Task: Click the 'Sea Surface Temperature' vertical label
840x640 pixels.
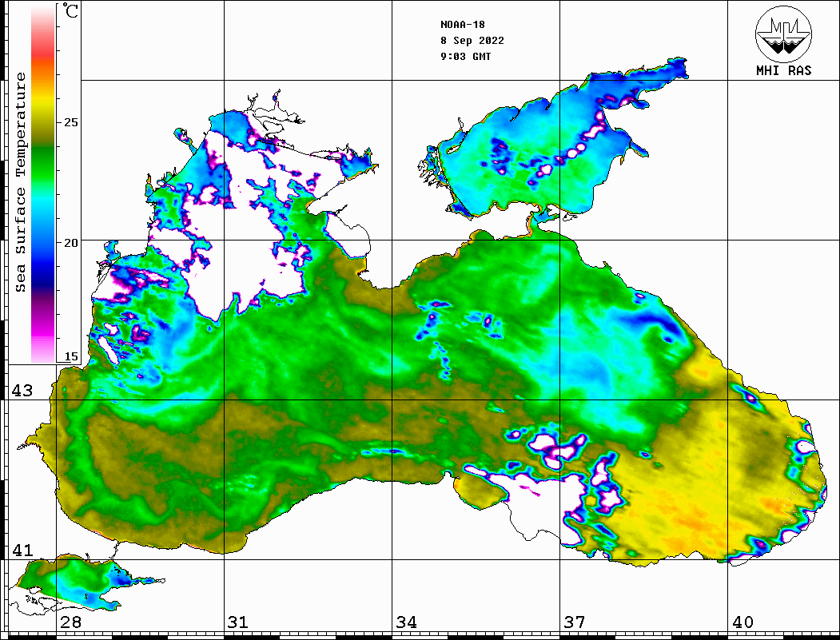Action: (x=20, y=182)
